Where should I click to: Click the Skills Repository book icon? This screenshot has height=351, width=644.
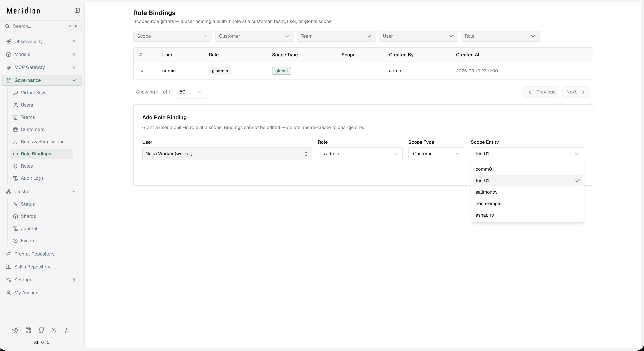9,267
